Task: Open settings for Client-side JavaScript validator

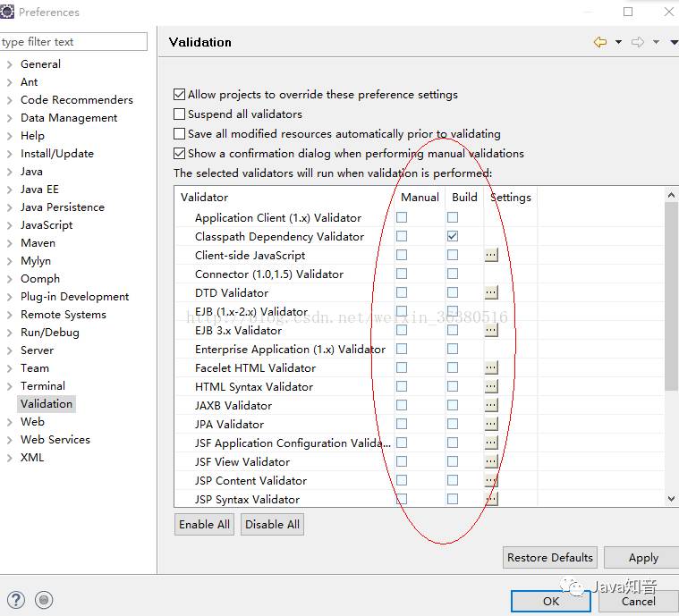Action: (x=490, y=256)
